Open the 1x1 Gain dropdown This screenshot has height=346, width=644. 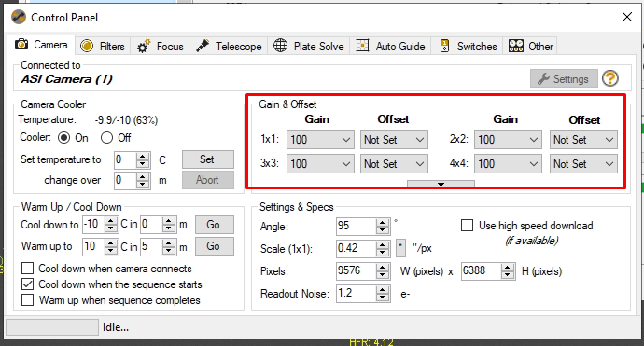320,140
